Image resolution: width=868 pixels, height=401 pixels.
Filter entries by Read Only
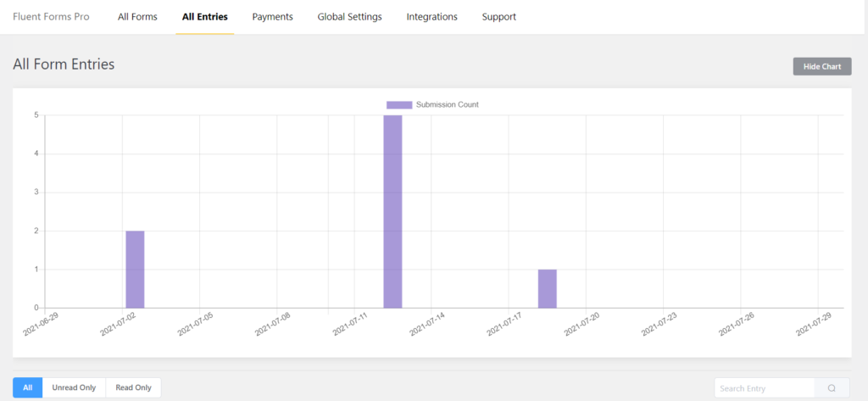click(133, 387)
